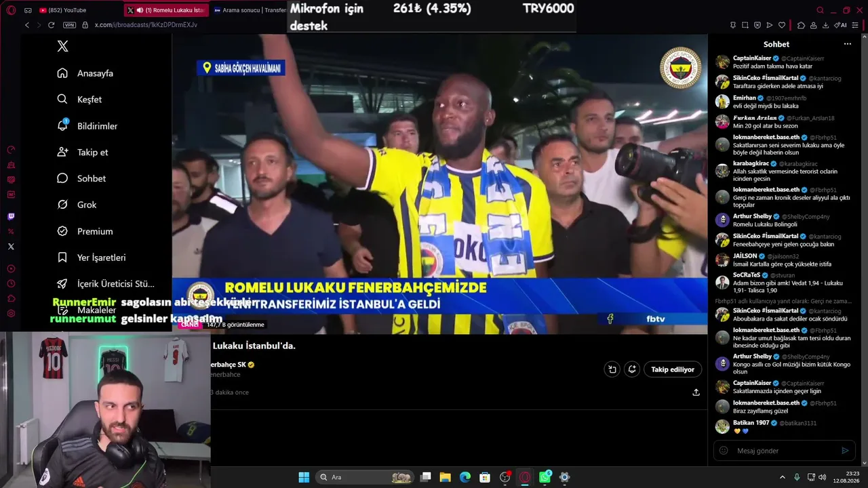Open File Explorer from taskbar
Image resolution: width=868 pixels, height=488 pixels.
coord(446,477)
